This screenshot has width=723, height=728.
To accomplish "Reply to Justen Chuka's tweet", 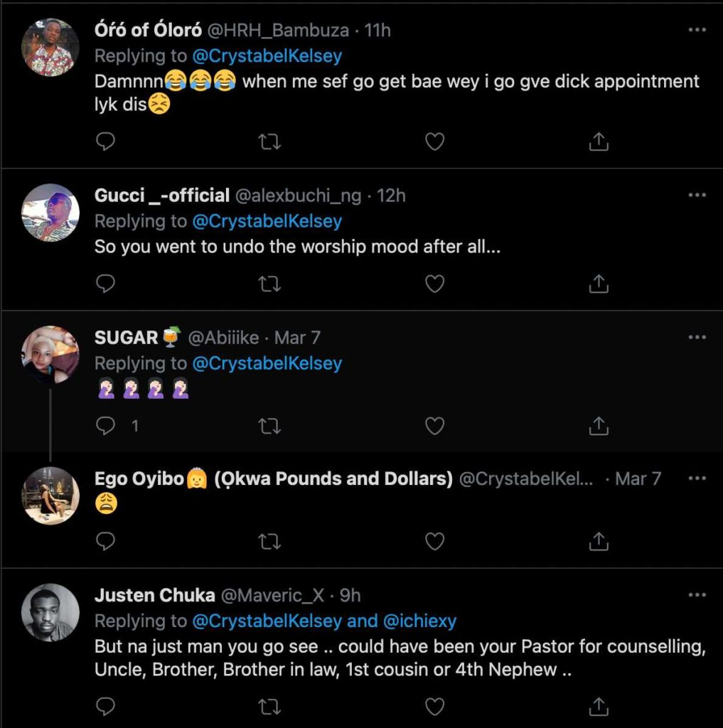I will click(105, 707).
